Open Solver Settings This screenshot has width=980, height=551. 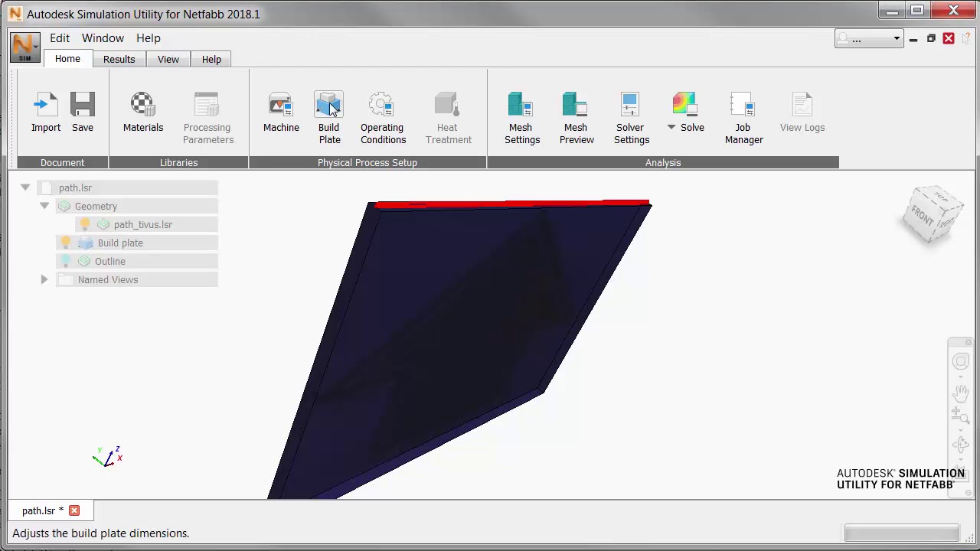[x=631, y=119]
